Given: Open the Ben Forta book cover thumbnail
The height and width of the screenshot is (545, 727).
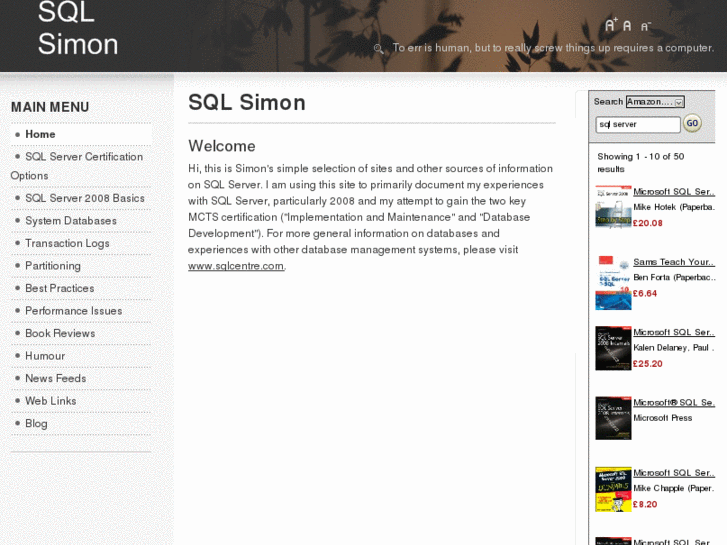Looking at the screenshot, I should point(613,282).
